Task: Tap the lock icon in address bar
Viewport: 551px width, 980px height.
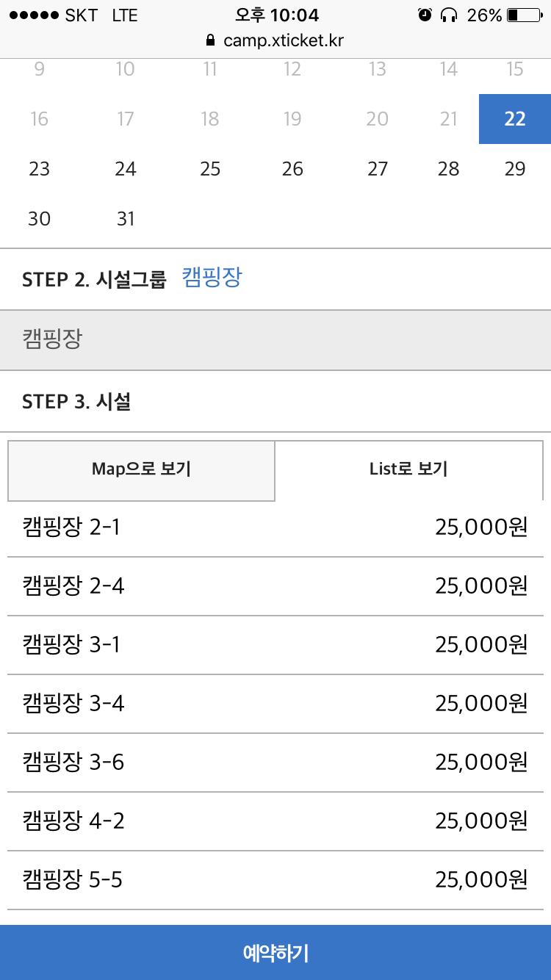Action: point(212,40)
